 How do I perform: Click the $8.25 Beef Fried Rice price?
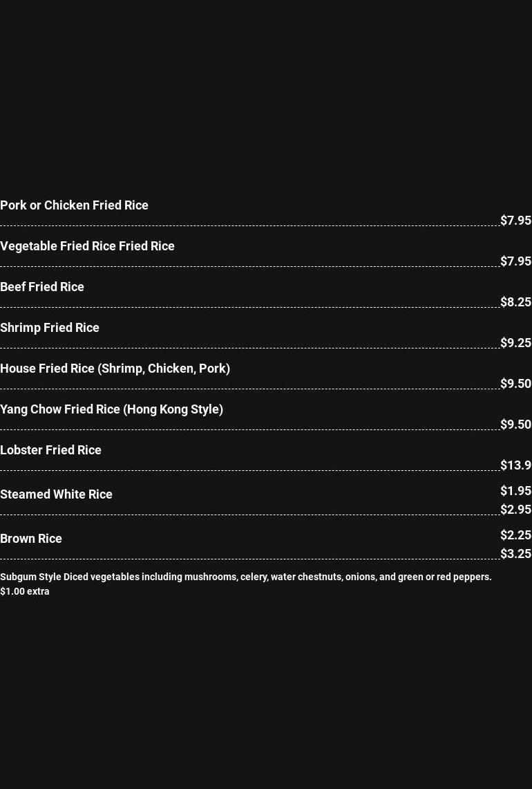pyautogui.click(x=515, y=302)
